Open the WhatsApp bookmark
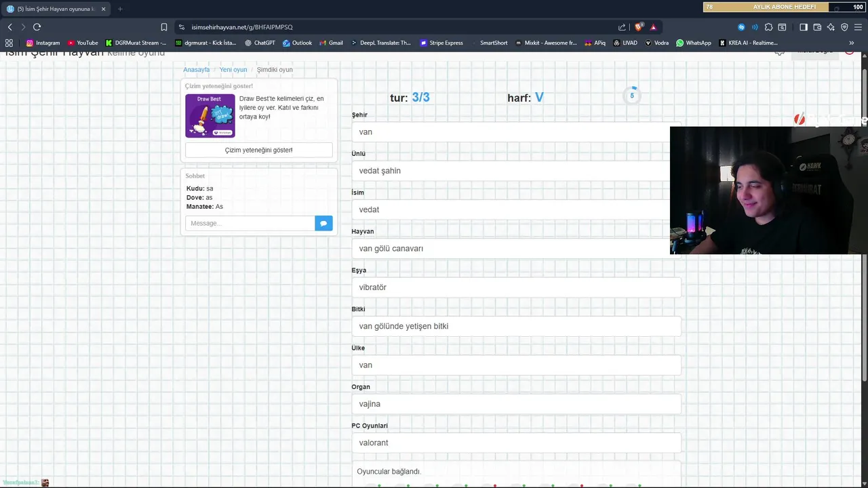Viewport: 868px width, 488px height. pyautogui.click(x=694, y=43)
